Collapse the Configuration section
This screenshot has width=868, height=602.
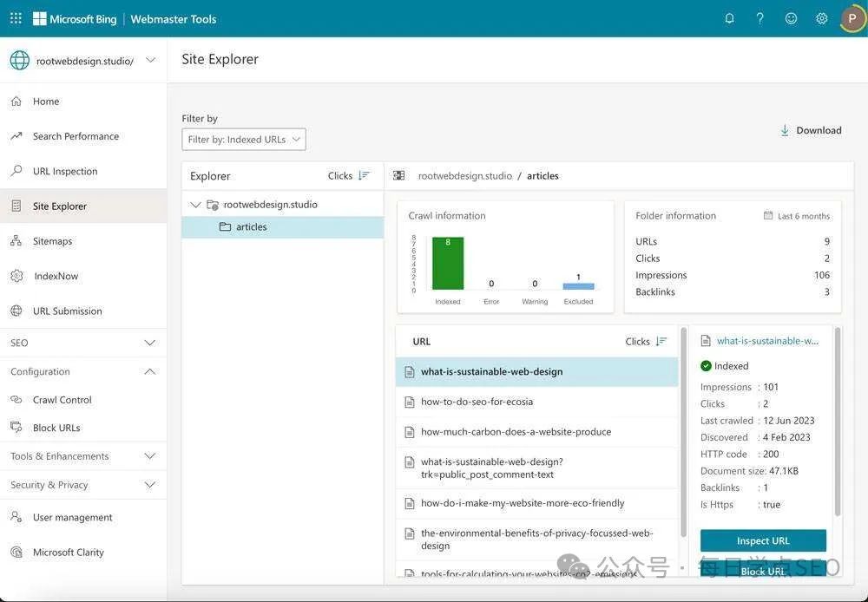tap(149, 371)
